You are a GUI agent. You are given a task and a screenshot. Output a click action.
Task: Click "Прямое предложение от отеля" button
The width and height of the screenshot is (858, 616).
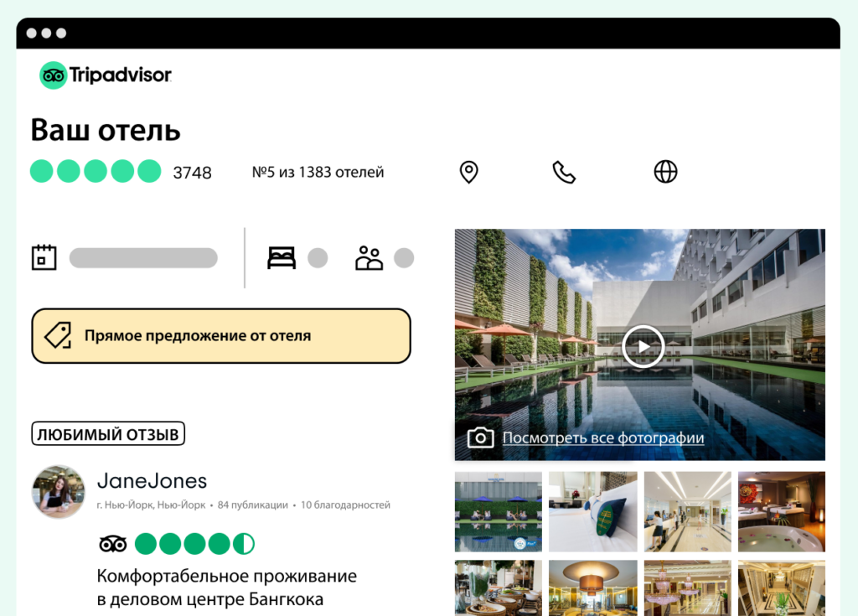[x=221, y=335]
